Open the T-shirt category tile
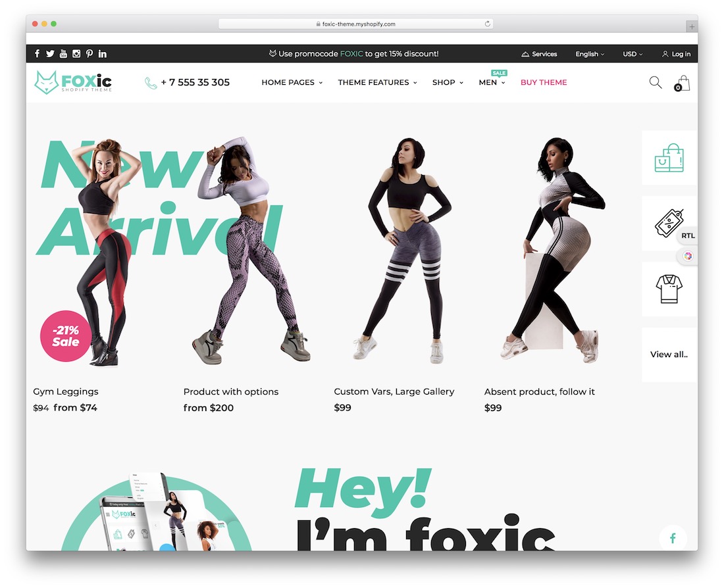This screenshot has width=724, height=588. (x=669, y=289)
